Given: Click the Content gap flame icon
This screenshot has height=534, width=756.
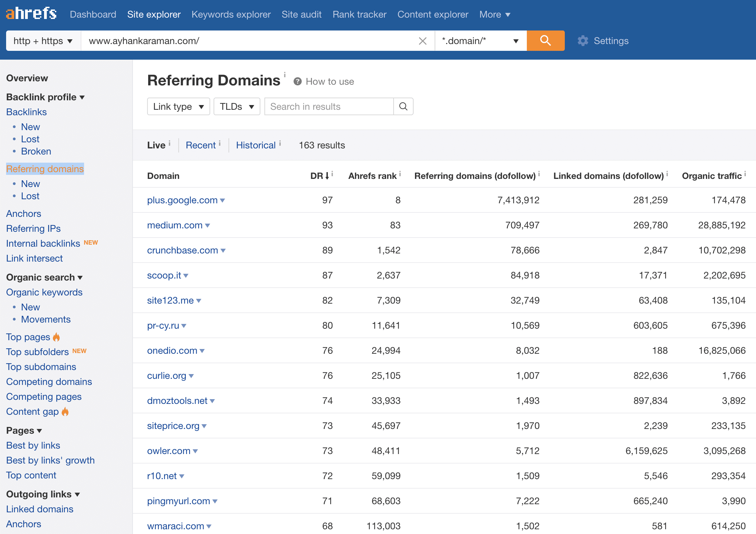Looking at the screenshot, I should (65, 411).
